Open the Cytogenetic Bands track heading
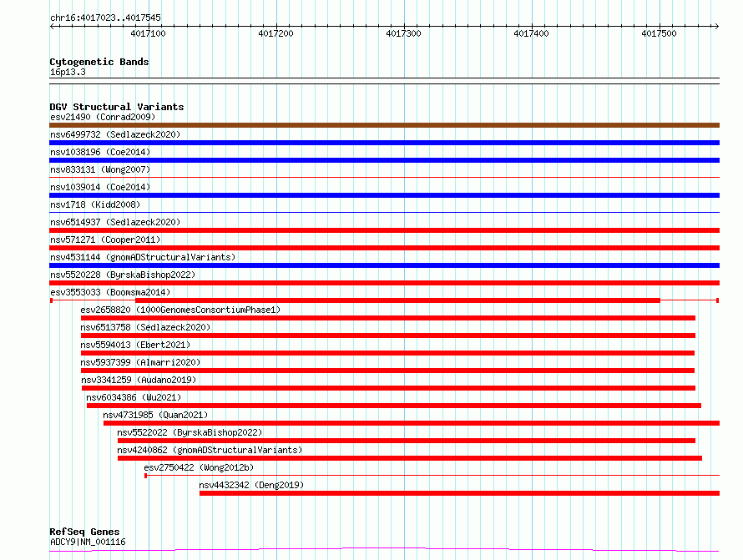The image size is (743, 560). (x=99, y=62)
